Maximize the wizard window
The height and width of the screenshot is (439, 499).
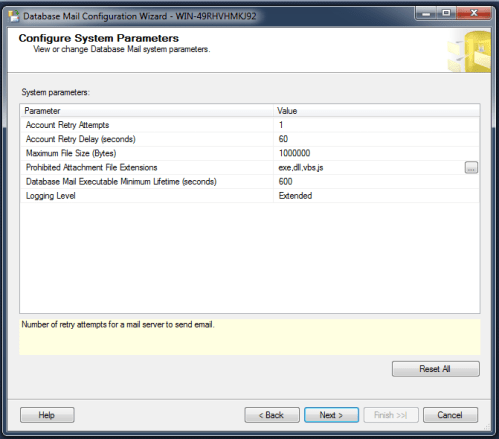(446, 13)
